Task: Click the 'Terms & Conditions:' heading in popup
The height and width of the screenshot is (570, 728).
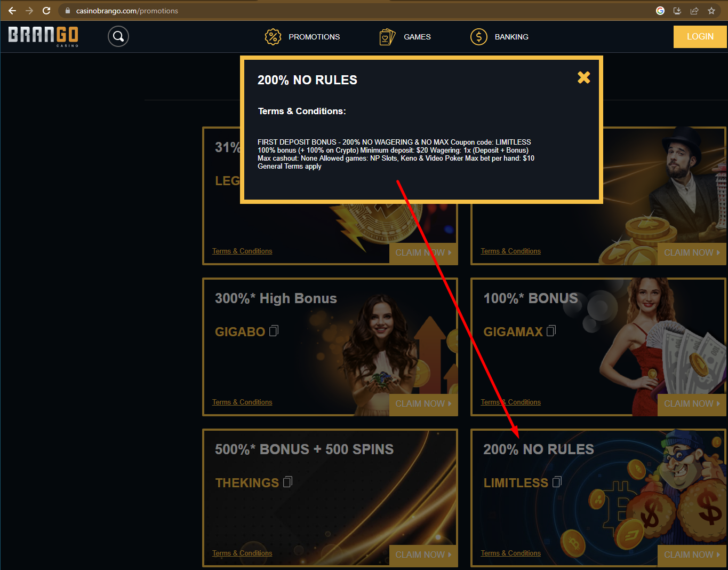Action: (302, 111)
